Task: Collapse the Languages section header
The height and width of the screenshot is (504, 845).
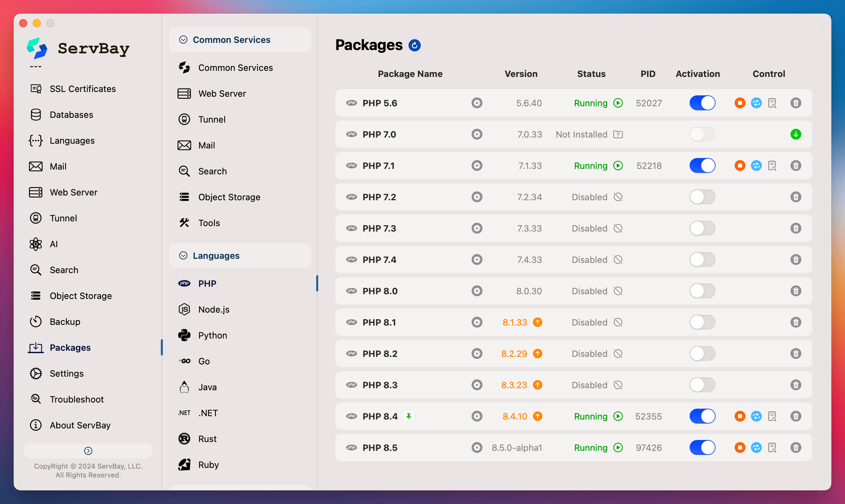Action: pos(240,255)
